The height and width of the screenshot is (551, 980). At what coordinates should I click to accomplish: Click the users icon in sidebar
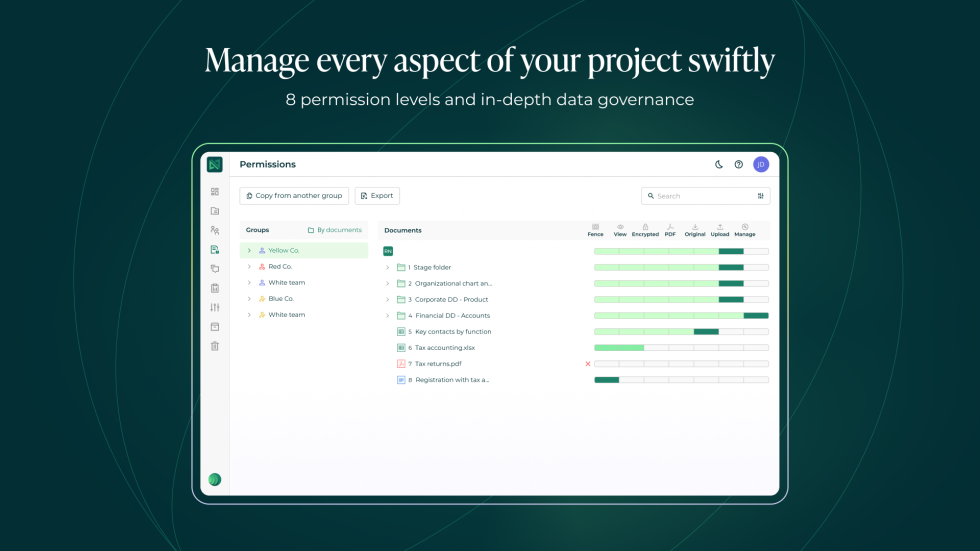point(214,230)
